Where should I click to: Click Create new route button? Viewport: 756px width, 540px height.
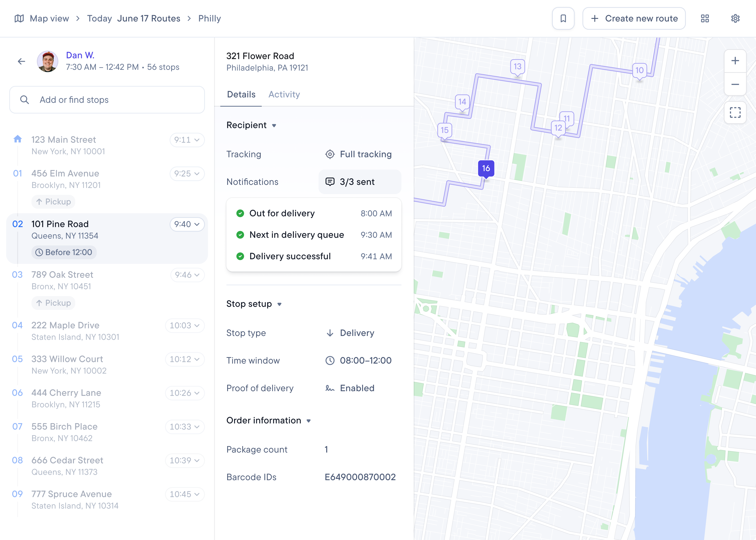click(634, 19)
